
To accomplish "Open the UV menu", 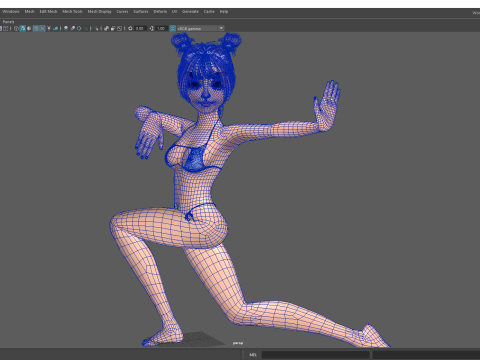I will tap(174, 12).
